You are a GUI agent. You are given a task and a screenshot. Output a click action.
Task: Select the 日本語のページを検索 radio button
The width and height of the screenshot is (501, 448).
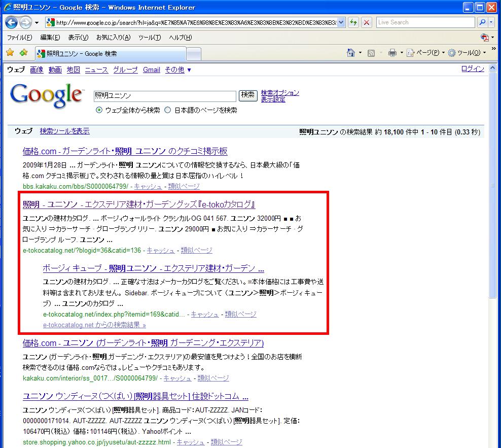tap(168, 110)
